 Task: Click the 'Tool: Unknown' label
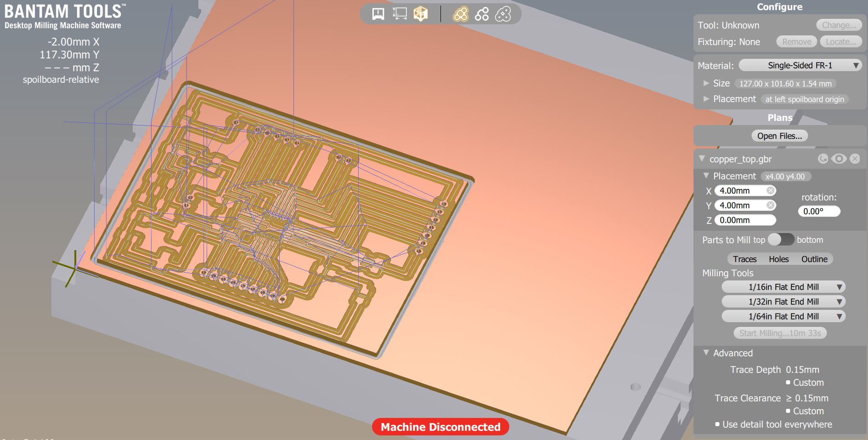tap(728, 25)
